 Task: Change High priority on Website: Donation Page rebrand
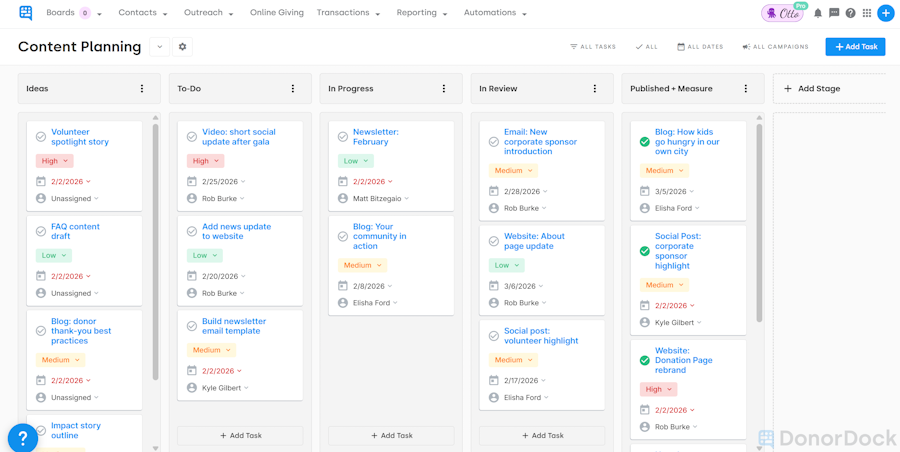click(x=658, y=389)
